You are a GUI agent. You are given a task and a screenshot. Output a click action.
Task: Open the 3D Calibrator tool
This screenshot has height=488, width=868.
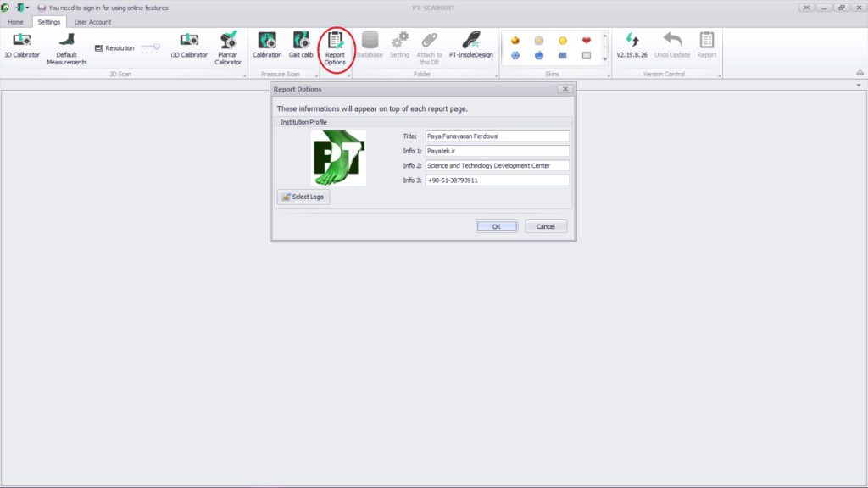(22, 46)
